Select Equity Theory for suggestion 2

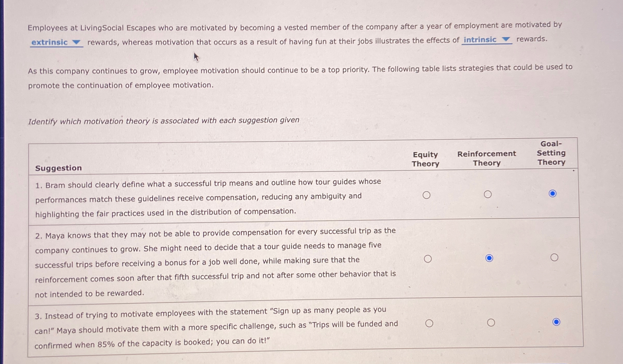pyautogui.click(x=428, y=259)
